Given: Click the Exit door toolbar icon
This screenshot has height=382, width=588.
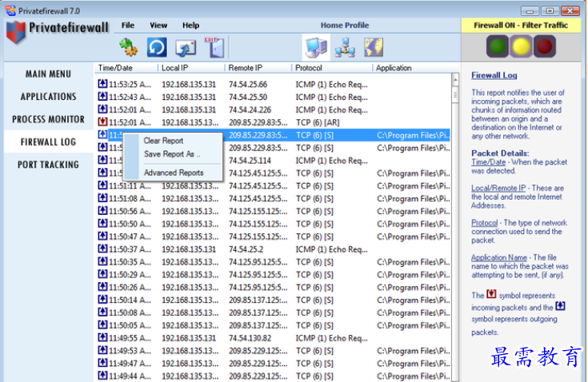Looking at the screenshot, I should (214, 47).
